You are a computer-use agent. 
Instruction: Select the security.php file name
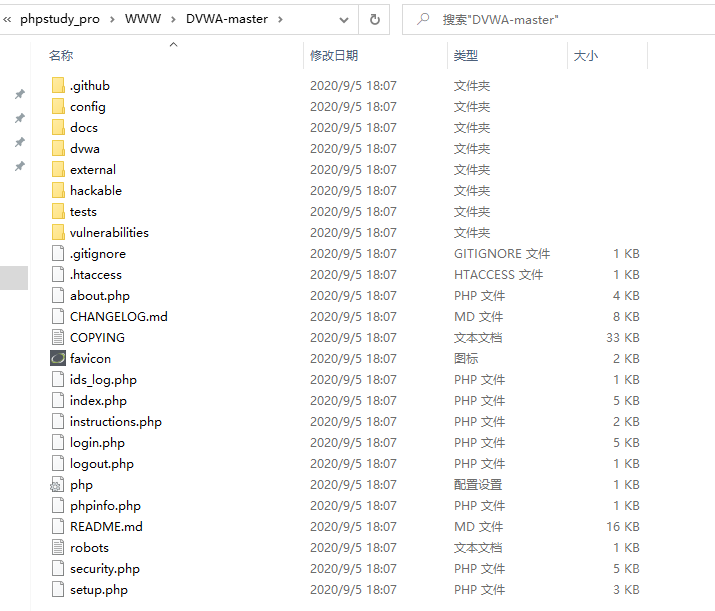coord(105,569)
